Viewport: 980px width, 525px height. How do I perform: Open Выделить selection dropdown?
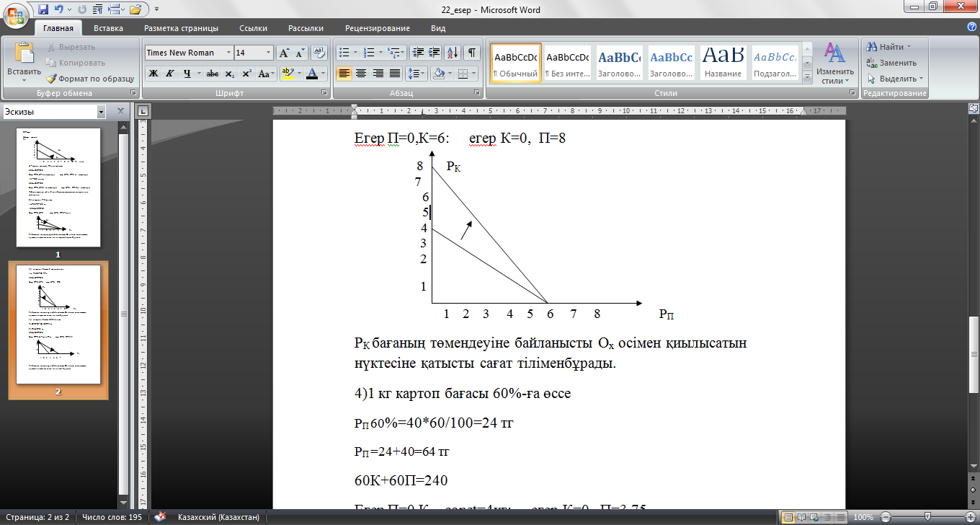click(x=896, y=79)
